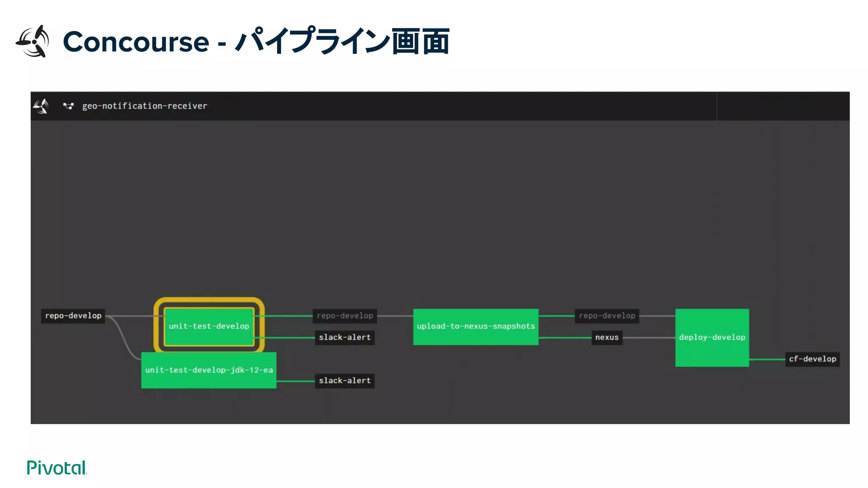Click the pipeline icon beside geo-notification-receiver
The width and height of the screenshot is (868, 488).
click(x=68, y=106)
